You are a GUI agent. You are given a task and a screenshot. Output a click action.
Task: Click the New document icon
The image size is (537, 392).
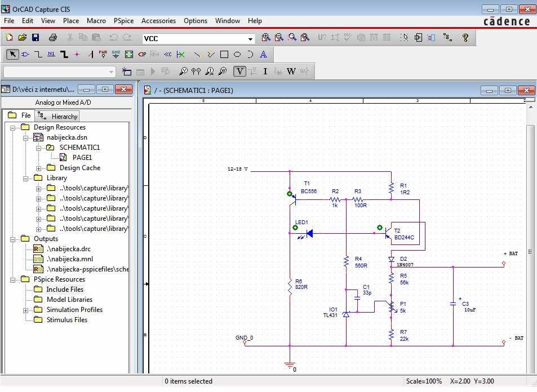(x=9, y=38)
